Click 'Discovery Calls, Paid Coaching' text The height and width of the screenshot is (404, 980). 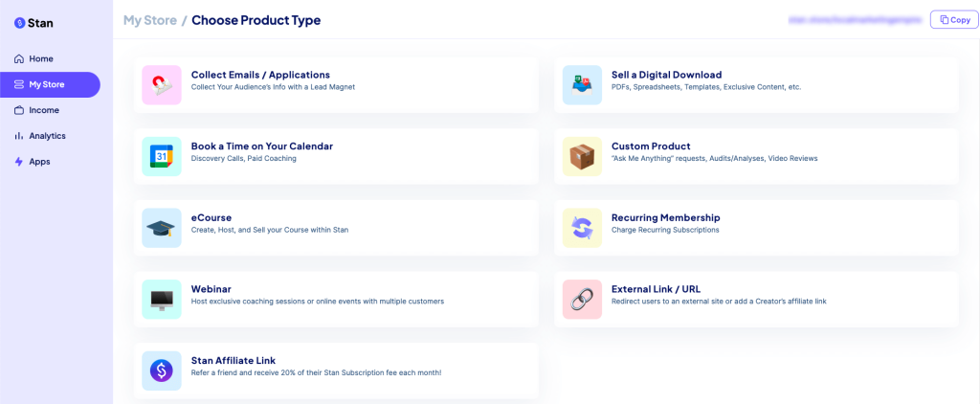(x=244, y=158)
